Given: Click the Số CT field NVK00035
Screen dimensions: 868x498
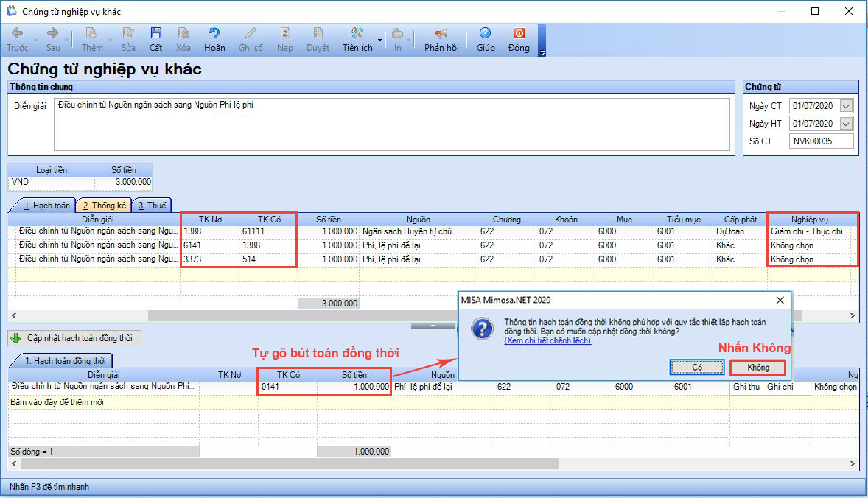Looking at the screenshot, I should pyautogui.click(x=822, y=141).
